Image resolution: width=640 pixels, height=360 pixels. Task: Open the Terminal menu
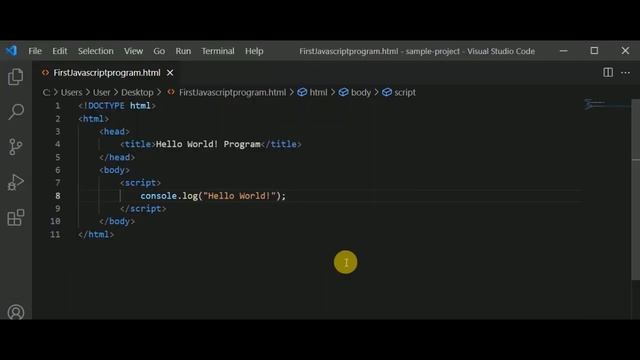pyautogui.click(x=218, y=51)
